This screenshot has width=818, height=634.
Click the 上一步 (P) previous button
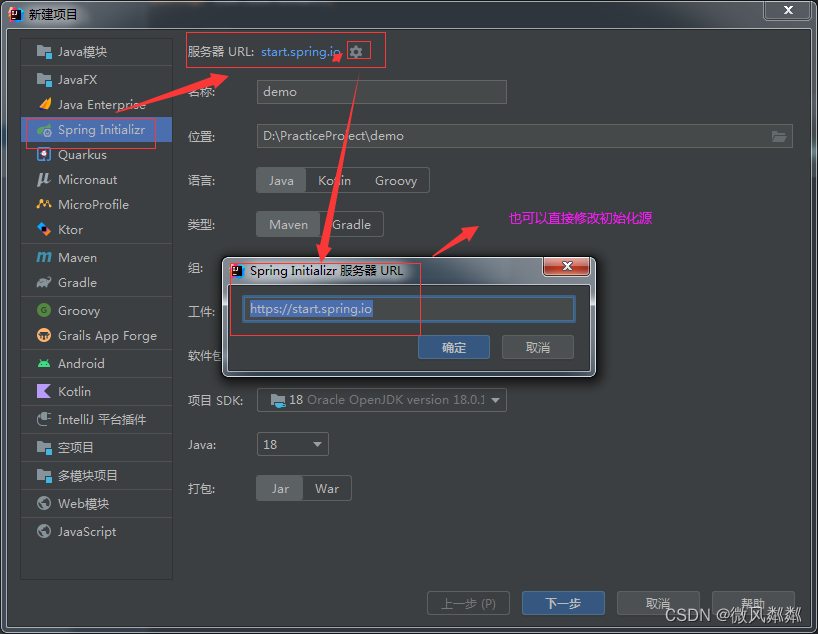[x=468, y=604]
